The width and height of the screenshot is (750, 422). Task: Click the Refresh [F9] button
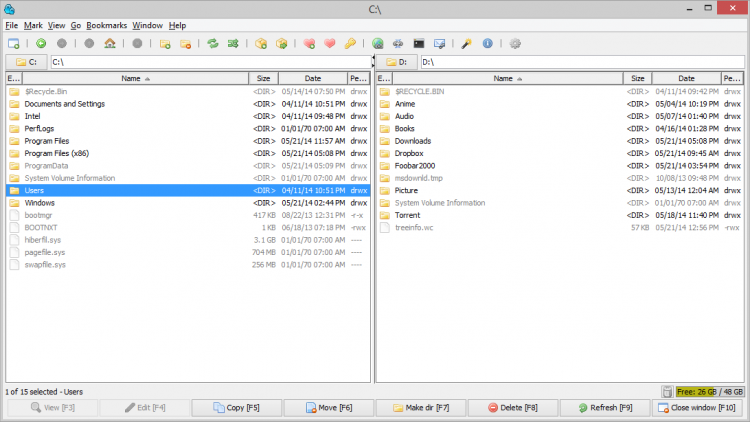point(605,408)
